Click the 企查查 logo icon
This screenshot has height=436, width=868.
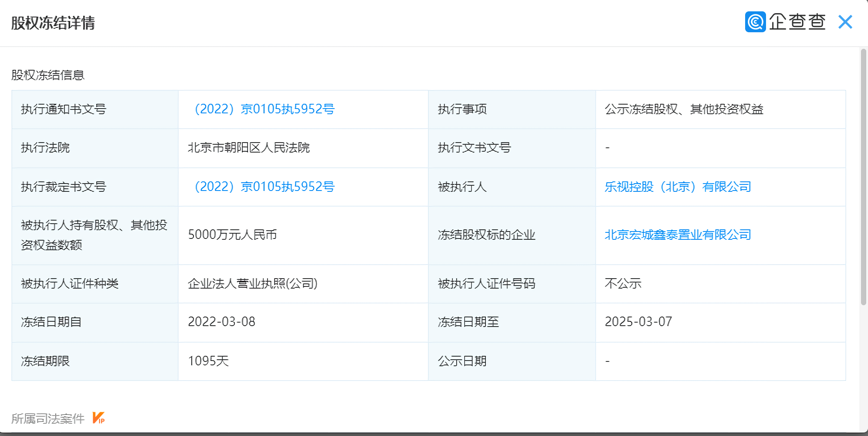point(755,22)
